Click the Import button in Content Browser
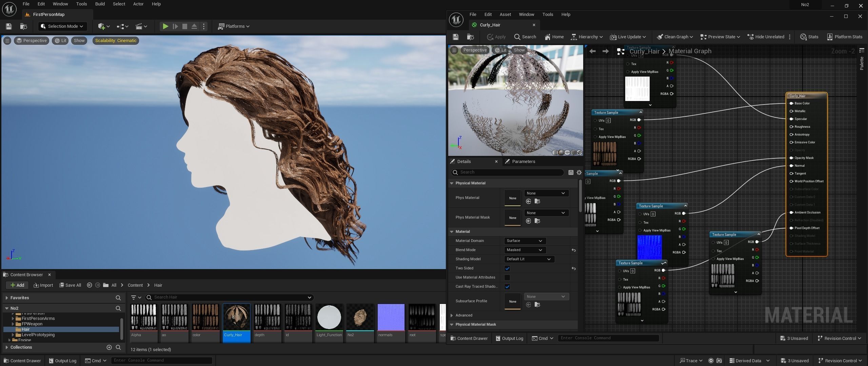 pos(43,285)
